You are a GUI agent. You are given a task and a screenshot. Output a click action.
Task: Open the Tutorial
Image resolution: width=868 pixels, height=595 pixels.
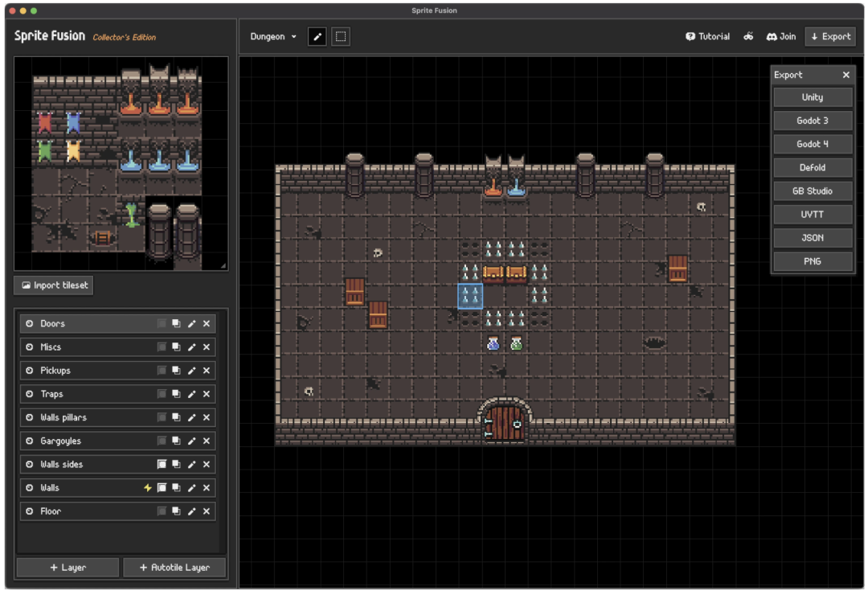pyautogui.click(x=707, y=36)
